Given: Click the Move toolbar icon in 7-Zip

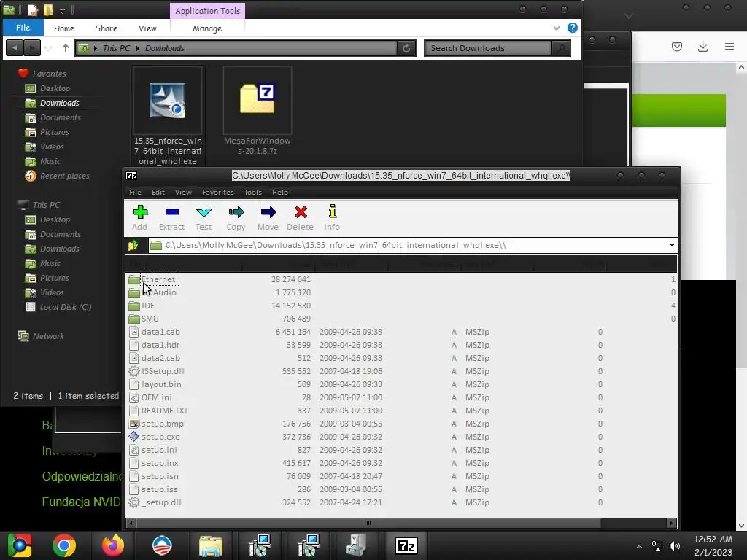Looking at the screenshot, I should point(268,217).
